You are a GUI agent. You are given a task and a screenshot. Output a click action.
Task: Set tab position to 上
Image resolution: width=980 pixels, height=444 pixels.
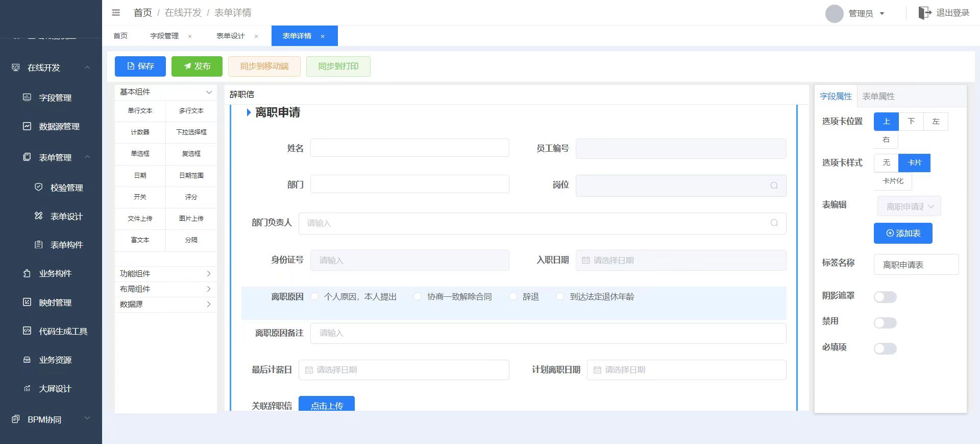[886, 122]
